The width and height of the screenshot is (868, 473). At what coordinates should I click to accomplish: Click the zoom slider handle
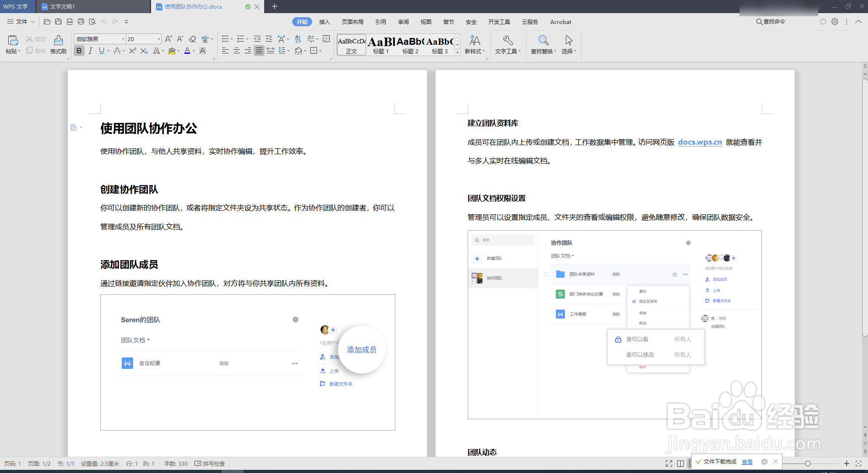coord(808,464)
